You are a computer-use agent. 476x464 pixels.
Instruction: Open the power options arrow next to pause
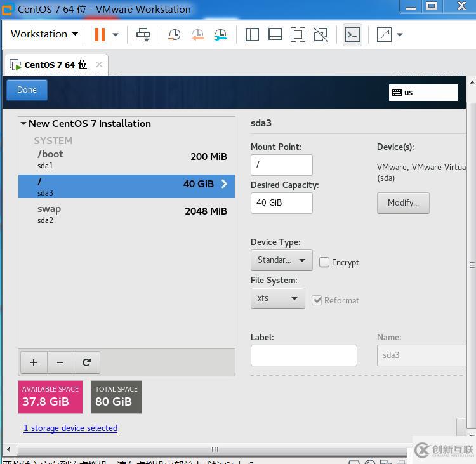tap(116, 35)
